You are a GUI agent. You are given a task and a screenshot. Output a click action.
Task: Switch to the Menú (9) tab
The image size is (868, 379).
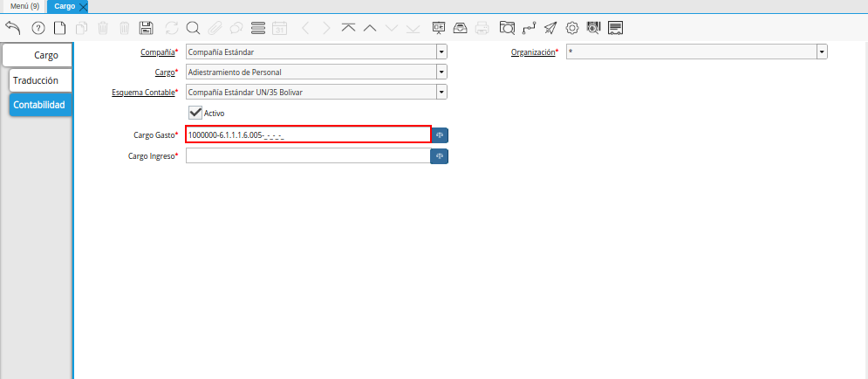point(24,6)
